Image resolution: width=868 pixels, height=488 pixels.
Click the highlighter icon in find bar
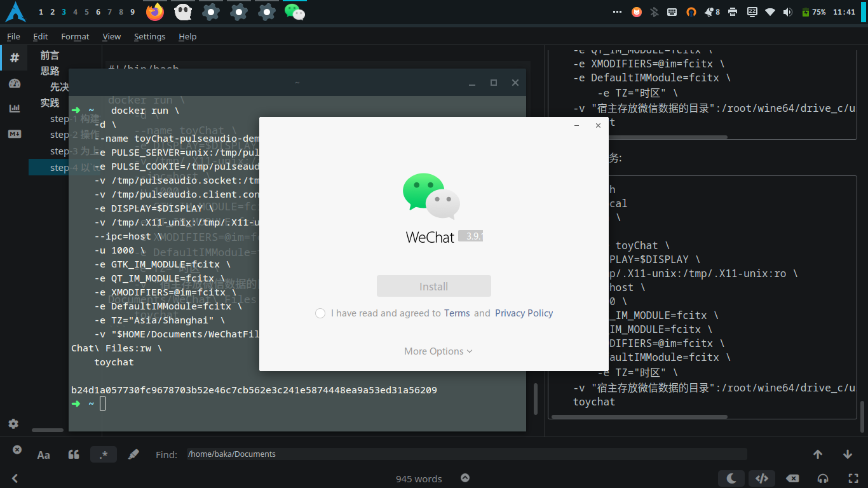(x=133, y=454)
